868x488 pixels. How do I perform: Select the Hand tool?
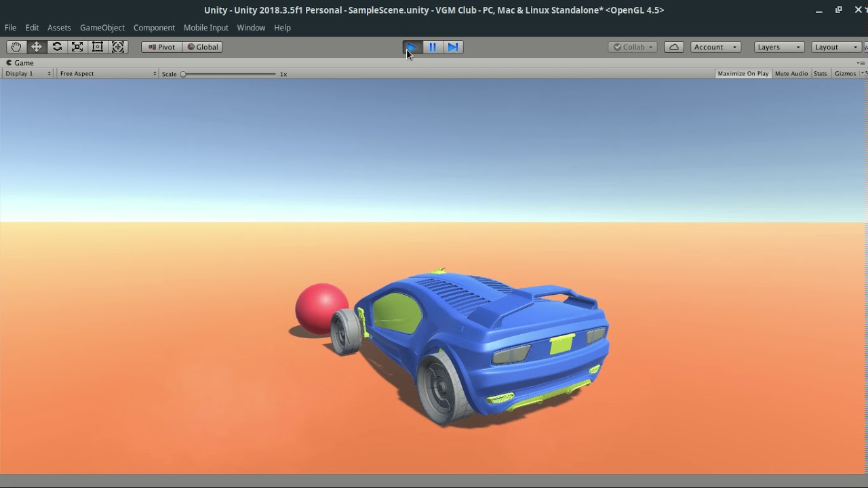(16, 47)
